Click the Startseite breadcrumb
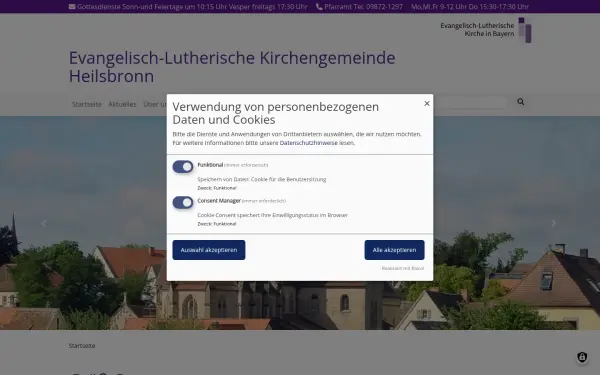Viewport: 600px width, 375px height. [82, 346]
